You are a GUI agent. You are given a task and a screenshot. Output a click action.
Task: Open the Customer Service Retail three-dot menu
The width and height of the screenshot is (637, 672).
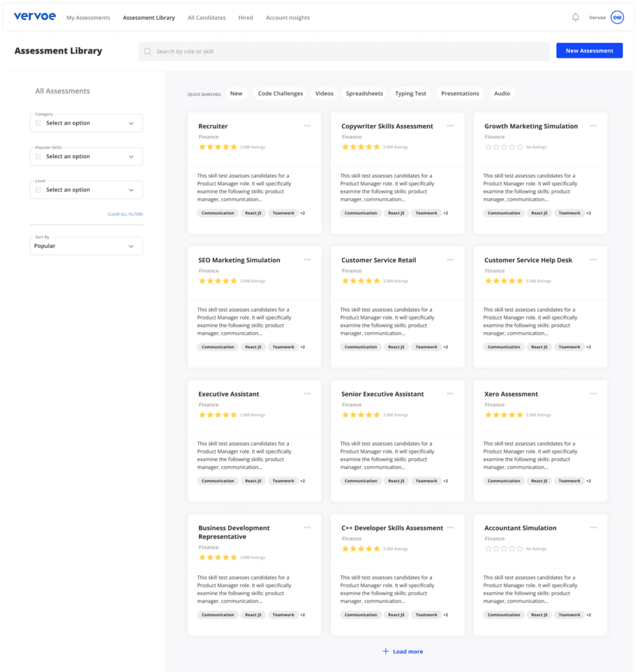pyautogui.click(x=450, y=260)
